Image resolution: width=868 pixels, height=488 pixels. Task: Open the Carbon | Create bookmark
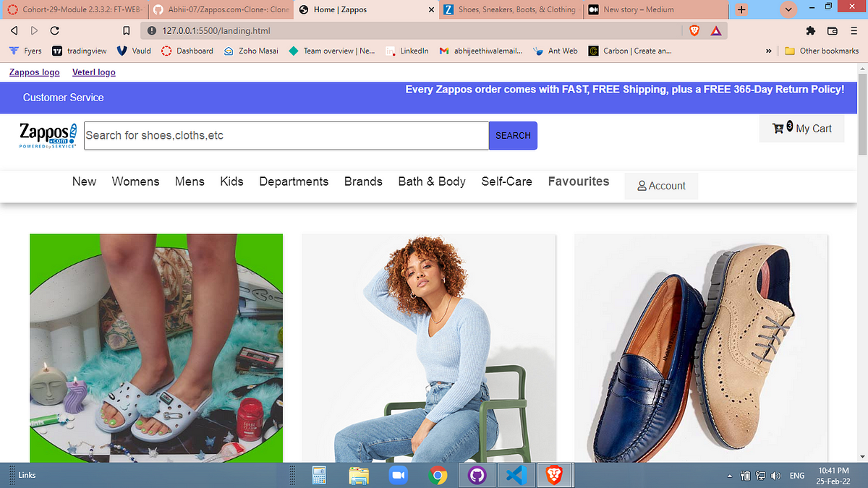click(x=629, y=51)
